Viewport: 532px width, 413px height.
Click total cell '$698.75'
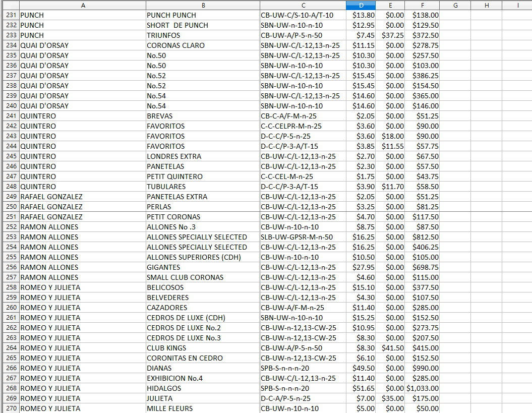[422, 267]
